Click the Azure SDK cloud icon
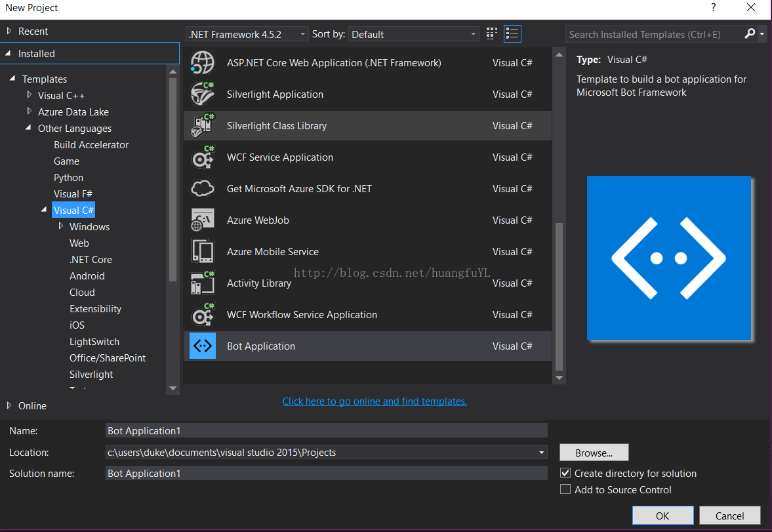Viewport: 772px width, 532px height. [x=203, y=189]
